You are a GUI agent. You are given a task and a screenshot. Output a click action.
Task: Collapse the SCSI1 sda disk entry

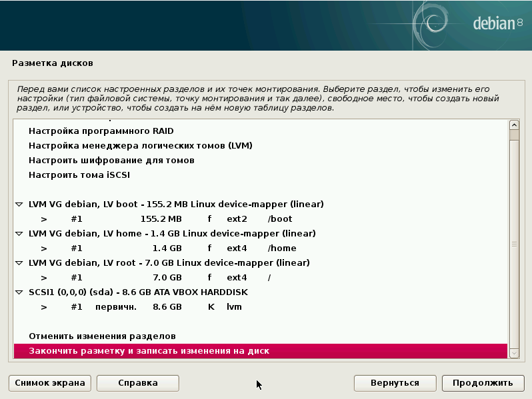[19, 292]
